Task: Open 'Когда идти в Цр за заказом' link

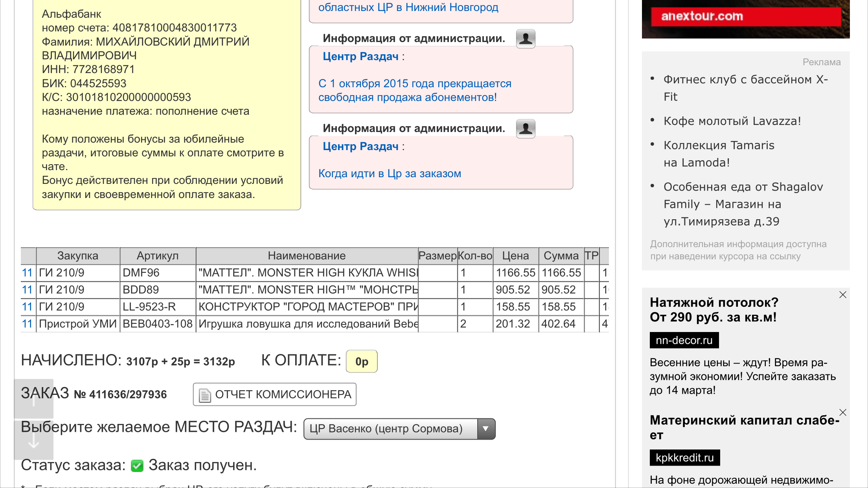Action: tap(389, 174)
